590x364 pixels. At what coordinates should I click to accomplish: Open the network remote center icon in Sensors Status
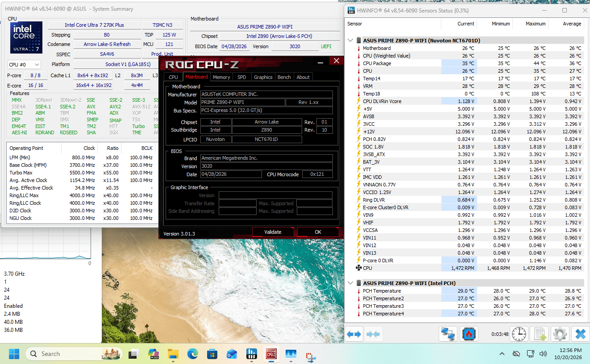point(447,334)
